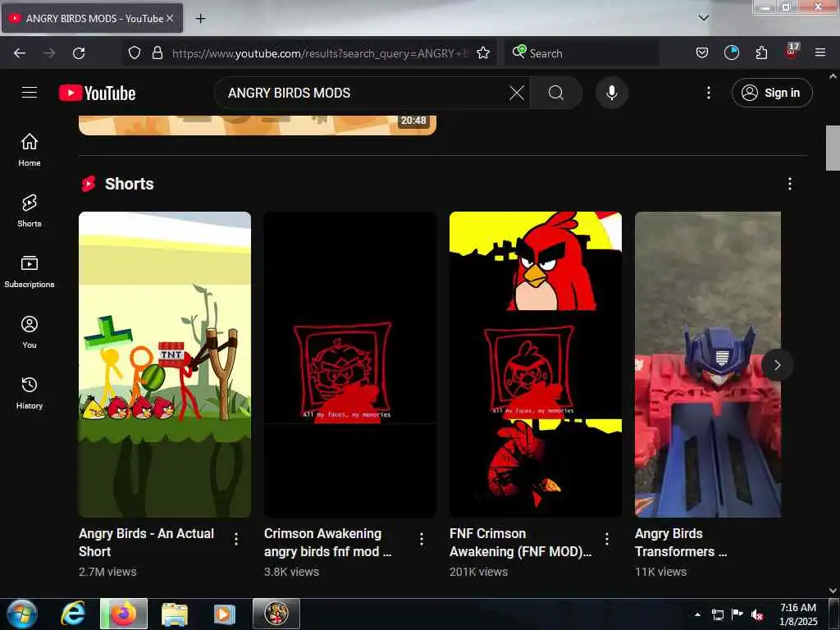Image resolution: width=840 pixels, height=630 pixels.
Task: Close the ANGRY BIRDS MODS - YouTube tab
Action: pos(170,18)
